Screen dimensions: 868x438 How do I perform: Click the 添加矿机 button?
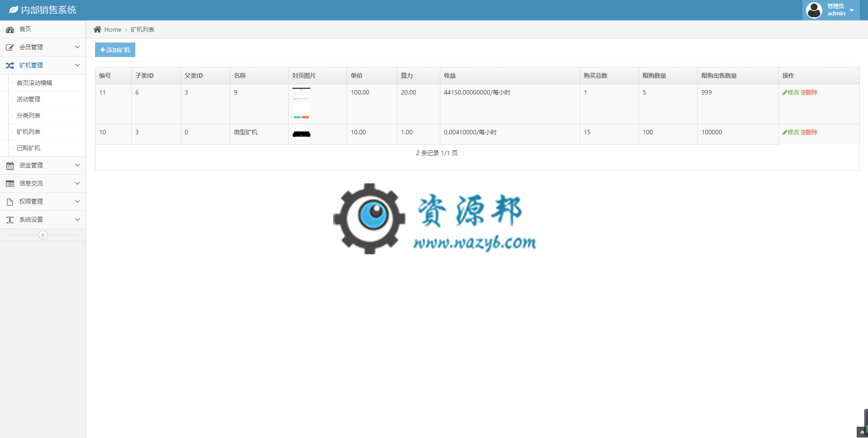115,50
